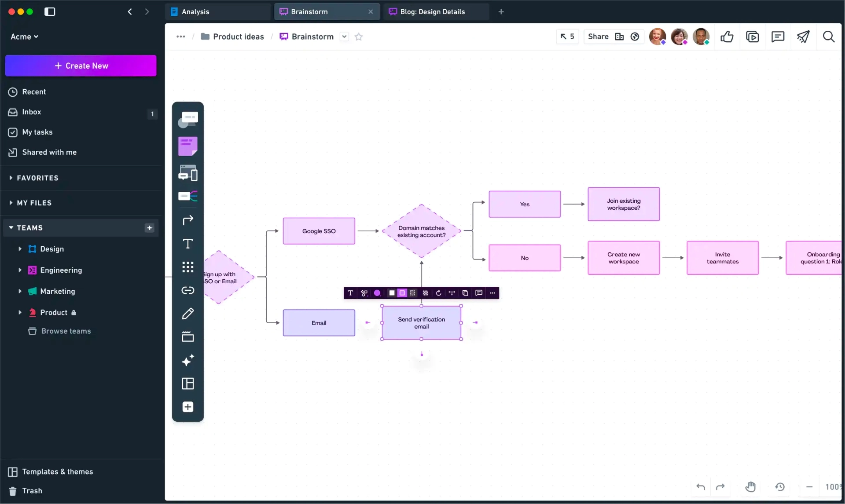Open the link embed tool

tap(188, 290)
